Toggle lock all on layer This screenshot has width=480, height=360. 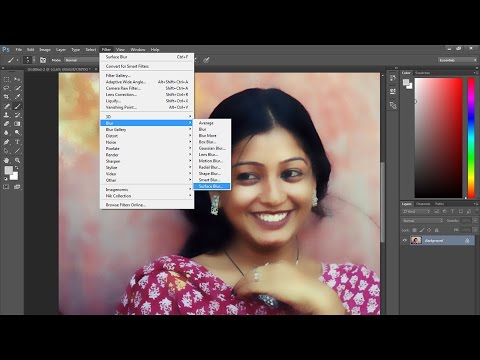coord(437,230)
